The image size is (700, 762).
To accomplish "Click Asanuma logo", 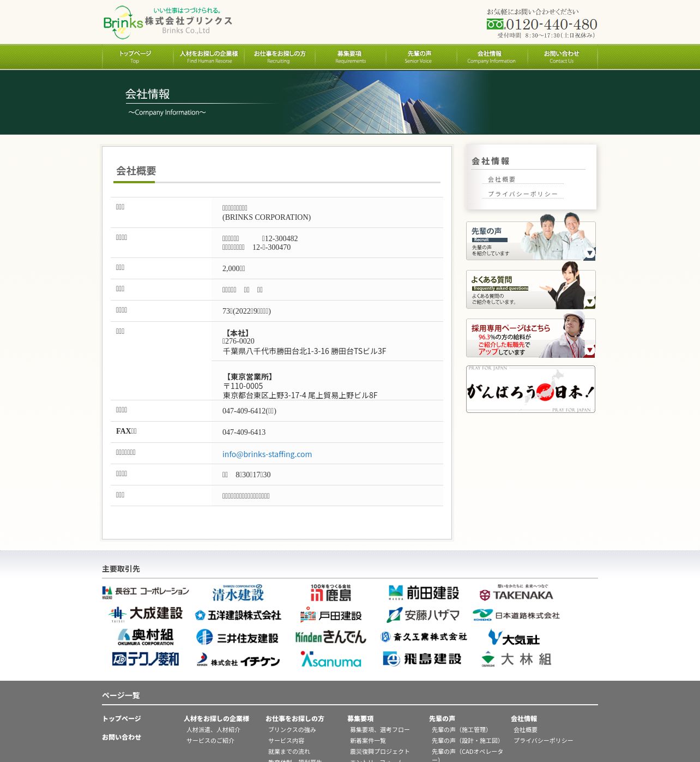I will pos(331,659).
